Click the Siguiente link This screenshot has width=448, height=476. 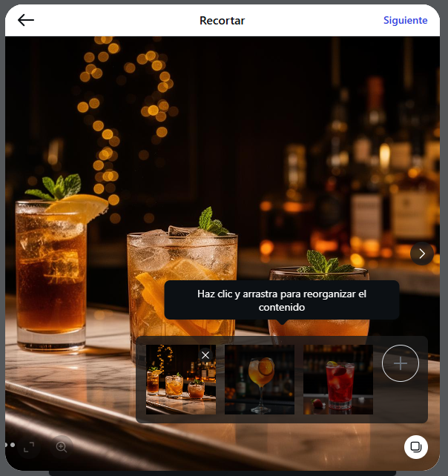pyautogui.click(x=405, y=20)
